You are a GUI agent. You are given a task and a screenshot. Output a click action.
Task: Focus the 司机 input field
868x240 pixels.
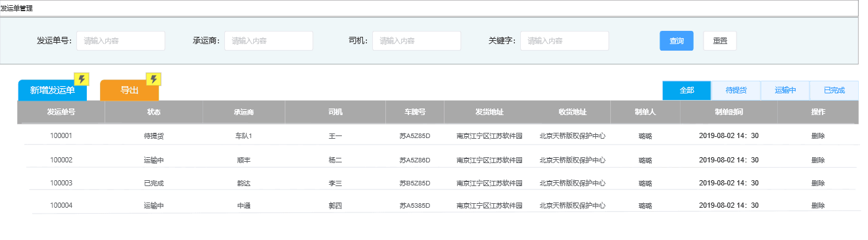point(417,41)
